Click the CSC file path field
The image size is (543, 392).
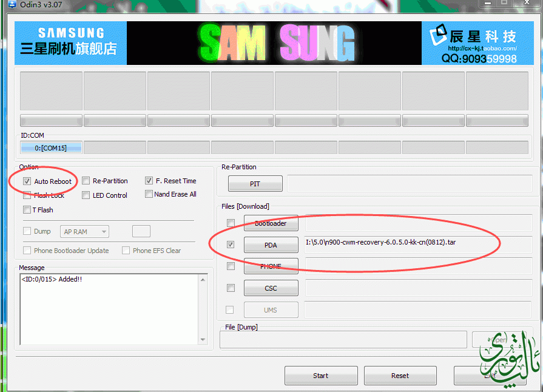pos(418,288)
